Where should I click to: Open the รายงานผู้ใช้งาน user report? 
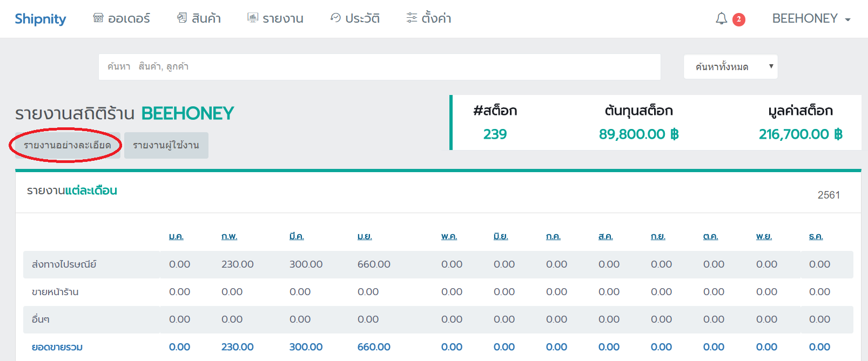166,145
